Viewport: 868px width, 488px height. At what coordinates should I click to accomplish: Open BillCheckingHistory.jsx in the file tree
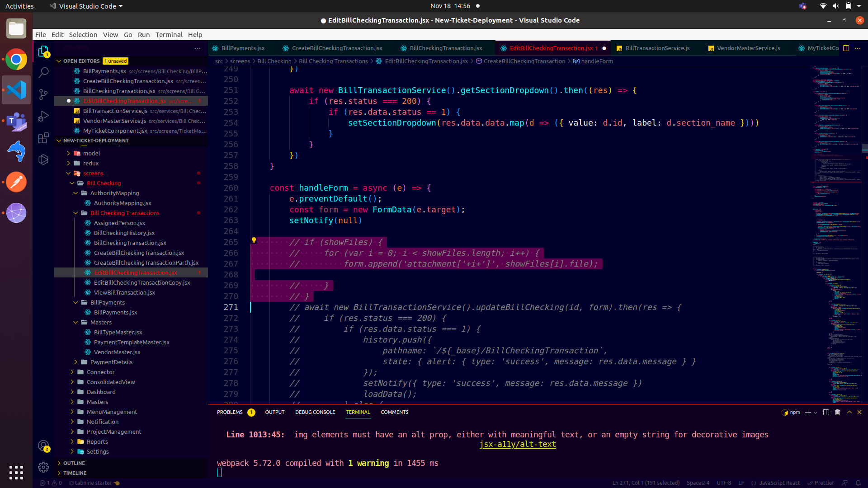tap(124, 233)
